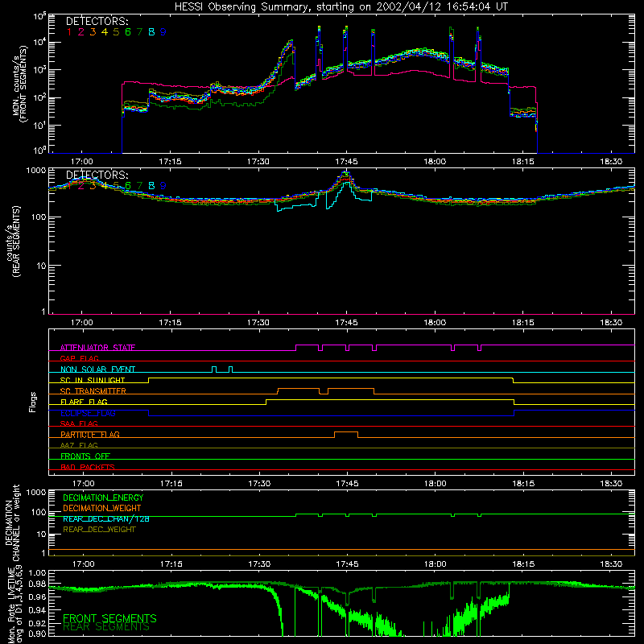Select cyan detector 8 in front segments legend

pyautogui.click(x=151, y=32)
